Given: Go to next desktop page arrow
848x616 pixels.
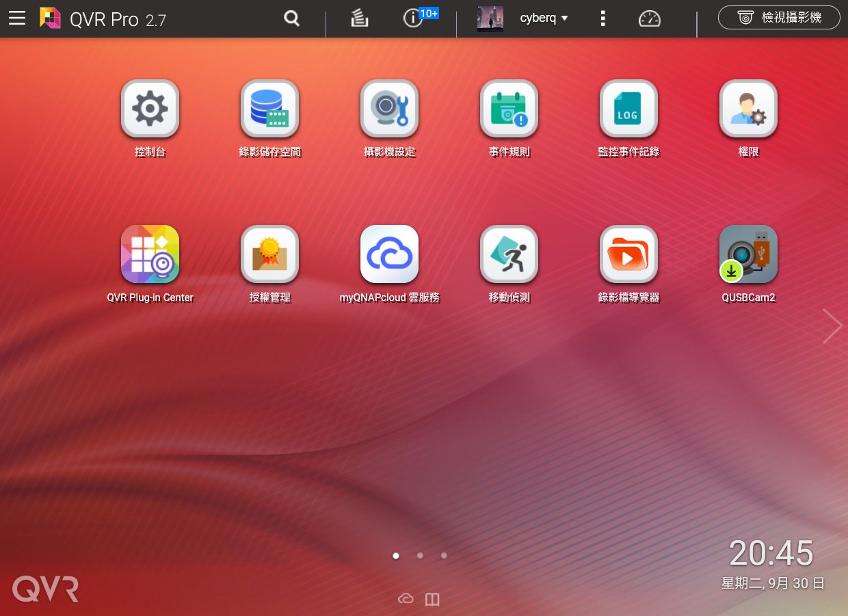Looking at the screenshot, I should pyautogui.click(x=832, y=326).
